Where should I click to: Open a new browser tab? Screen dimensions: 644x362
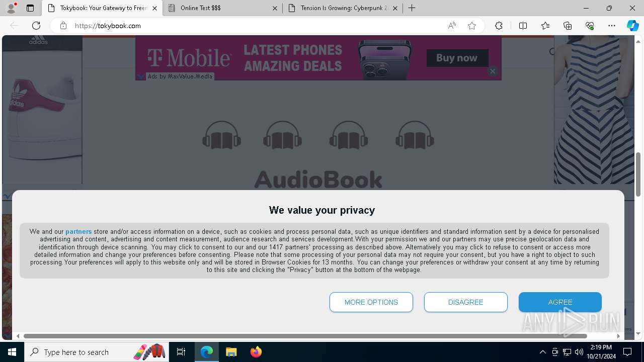[412, 8]
